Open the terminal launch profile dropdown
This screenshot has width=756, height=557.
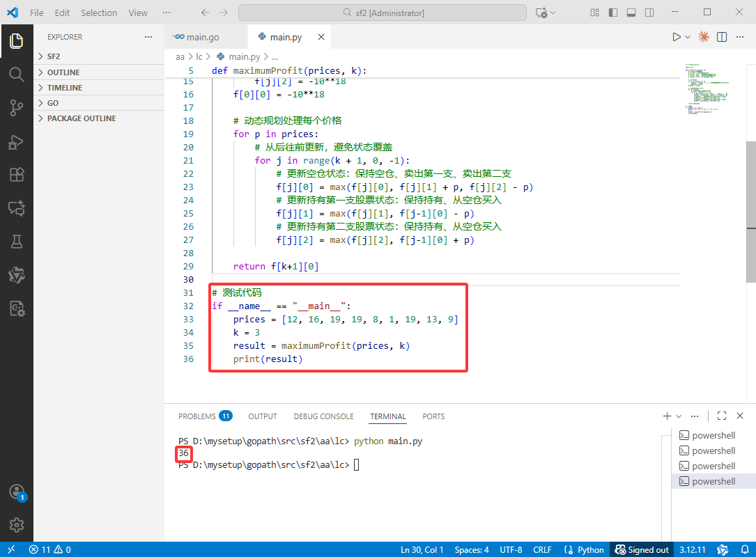679,416
